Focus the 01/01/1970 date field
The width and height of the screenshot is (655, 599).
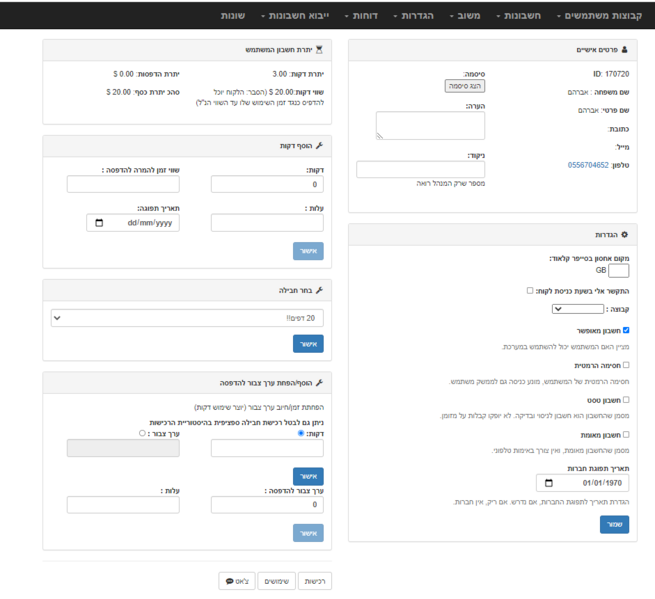(x=583, y=483)
